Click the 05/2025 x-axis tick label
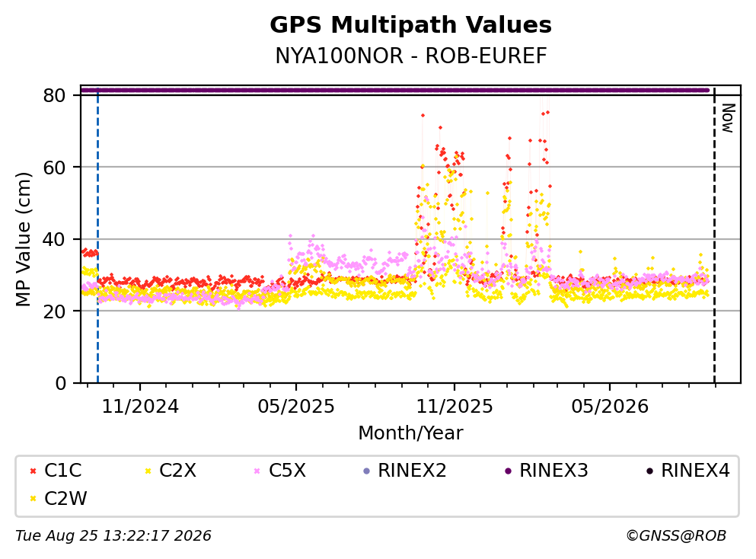The image size is (756, 559). (x=296, y=407)
